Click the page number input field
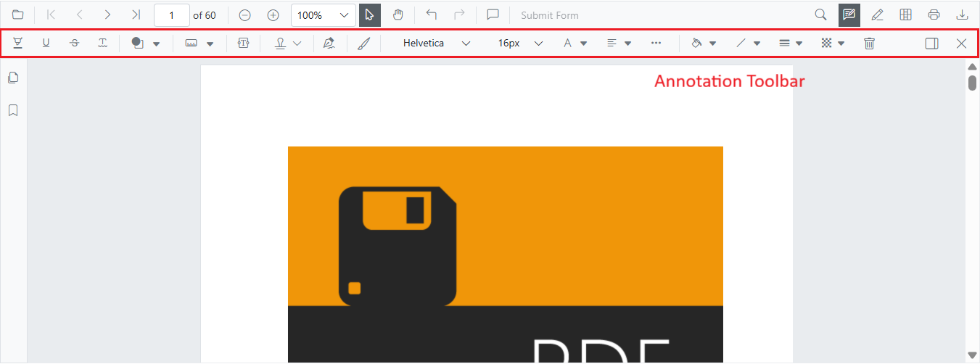Screen dimensions: 980x364 pos(172,15)
